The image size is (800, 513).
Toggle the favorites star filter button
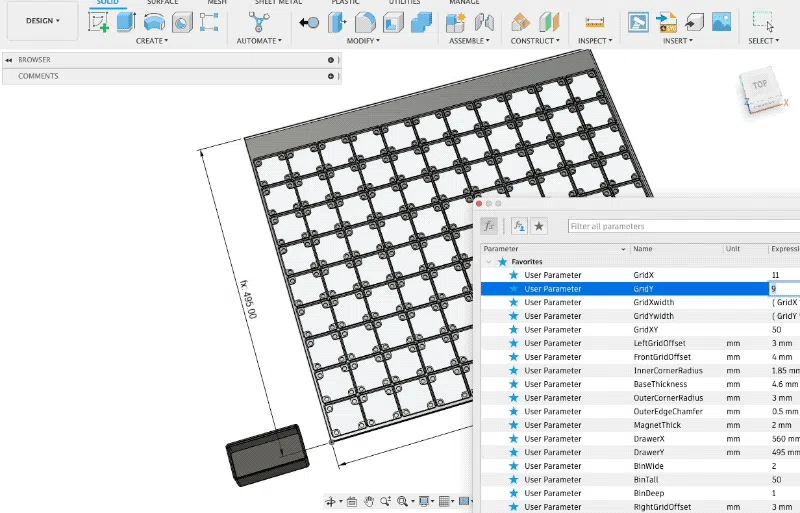pos(539,226)
